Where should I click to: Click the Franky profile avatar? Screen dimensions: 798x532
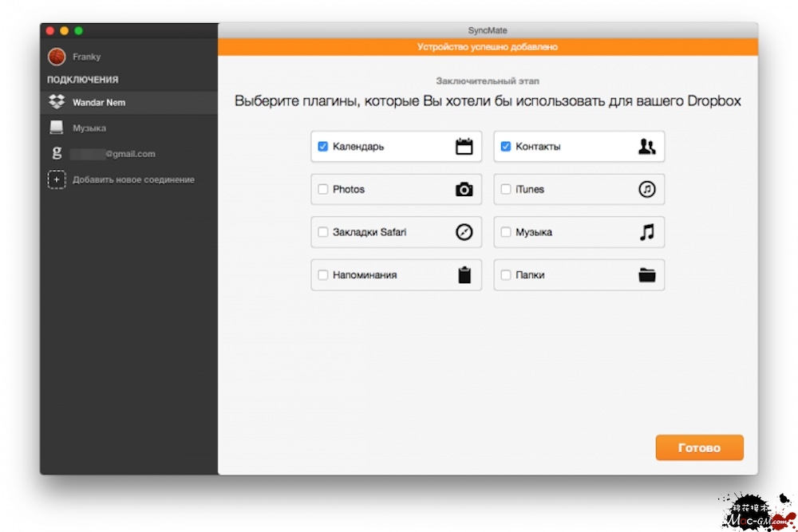click(57, 57)
